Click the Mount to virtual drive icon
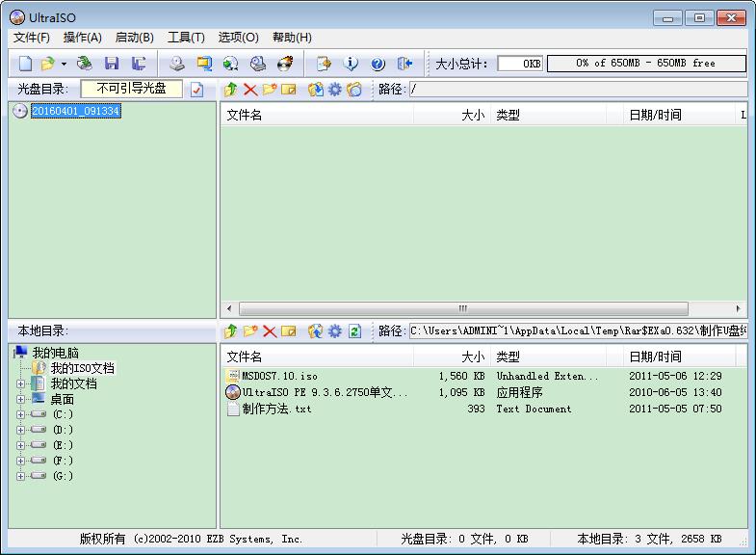The width and height of the screenshot is (756, 555). coord(258,64)
